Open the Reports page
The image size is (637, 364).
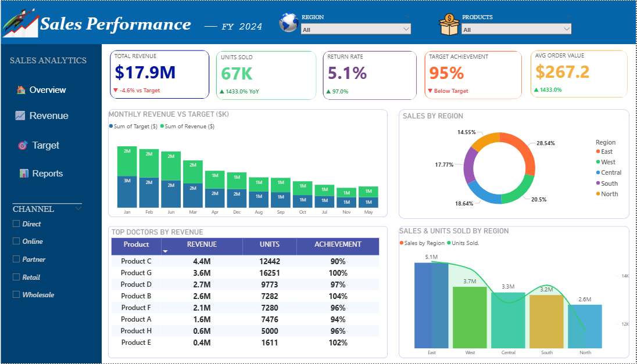(x=48, y=174)
